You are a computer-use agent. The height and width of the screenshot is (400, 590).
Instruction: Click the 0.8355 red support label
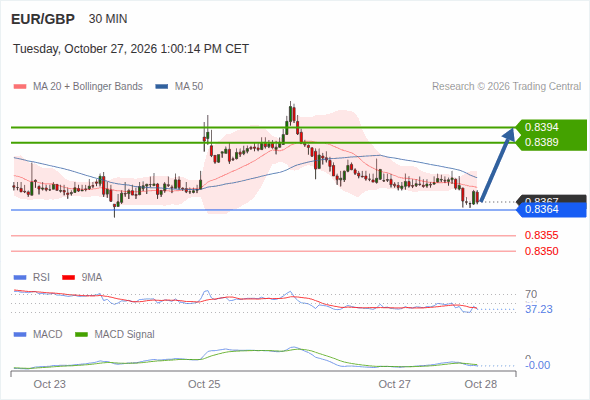click(x=541, y=236)
